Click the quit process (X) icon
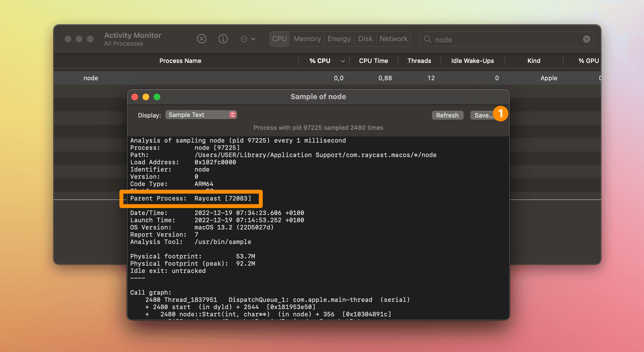Viewport: 644px width, 352px height. coord(201,39)
